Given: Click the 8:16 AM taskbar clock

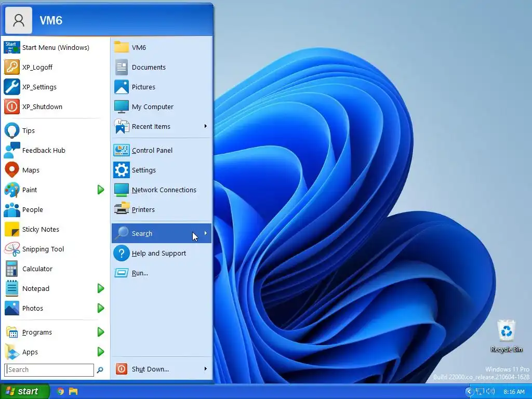Looking at the screenshot, I should click(514, 392).
